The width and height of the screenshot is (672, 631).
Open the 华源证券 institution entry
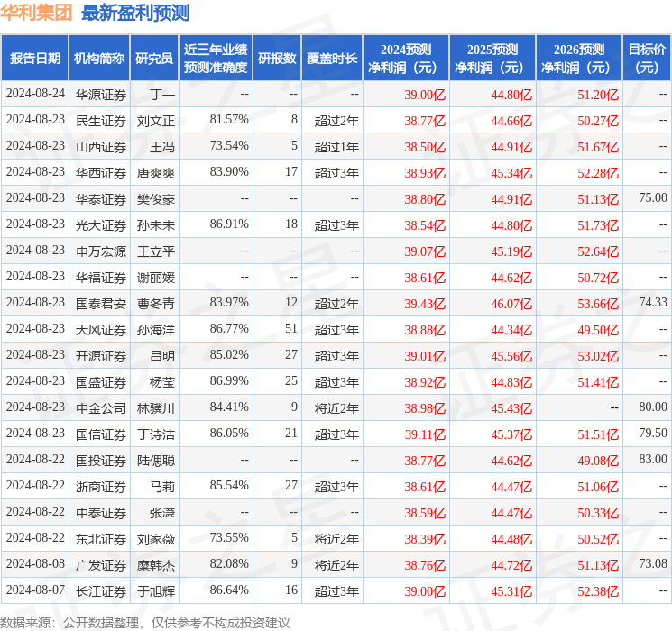[x=100, y=94]
